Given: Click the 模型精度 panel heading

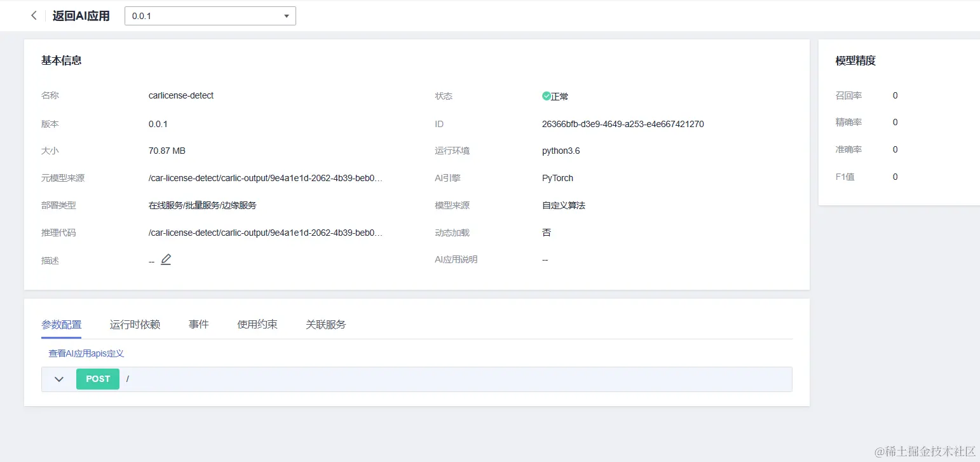Looking at the screenshot, I should (x=855, y=60).
